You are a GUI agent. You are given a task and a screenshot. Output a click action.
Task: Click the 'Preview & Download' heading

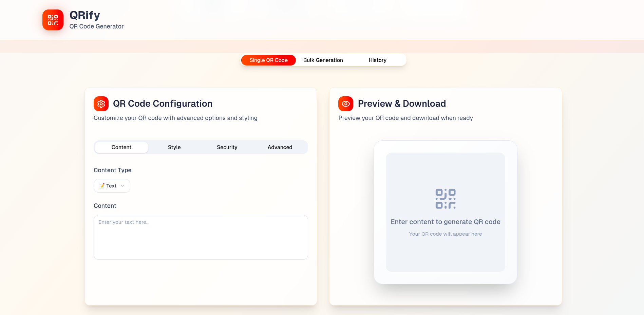click(x=402, y=104)
